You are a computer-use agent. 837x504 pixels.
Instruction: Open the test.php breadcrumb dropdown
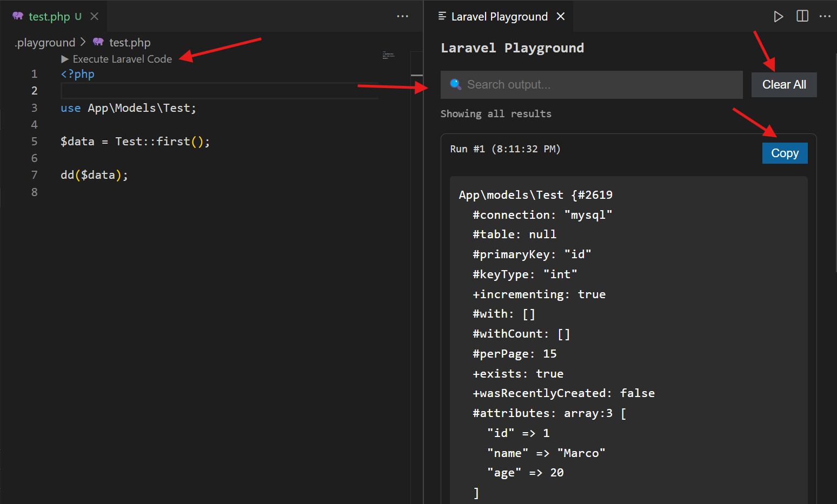click(129, 42)
